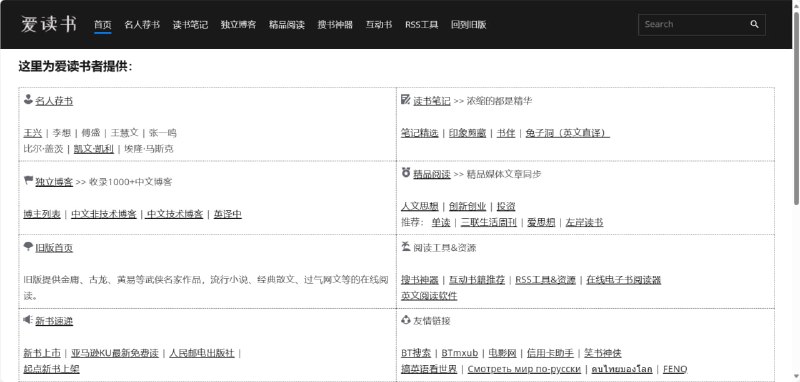The width and height of the screenshot is (800, 382).
Task: Open the 兔子洞（英文直译） link
Action: 567,133
